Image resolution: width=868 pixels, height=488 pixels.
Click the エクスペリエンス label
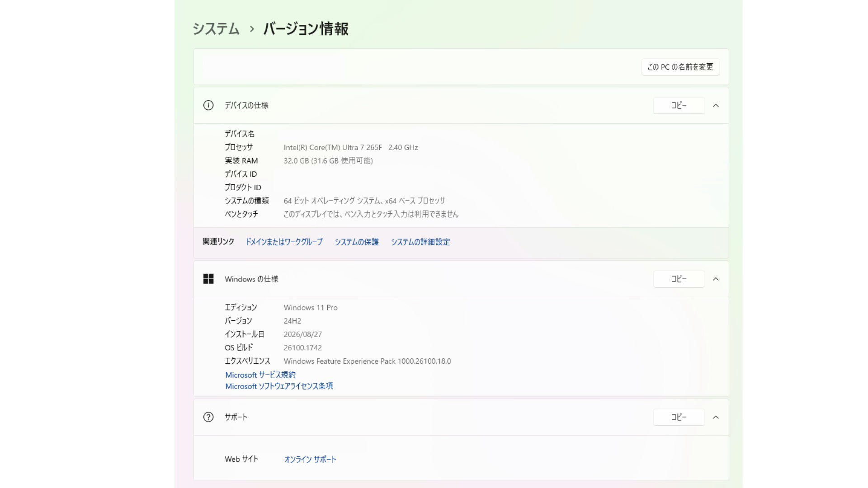(x=247, y=361)
